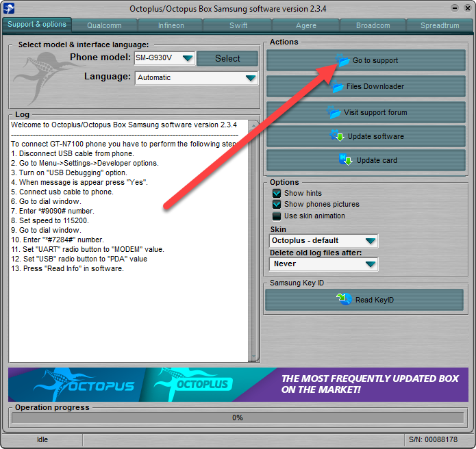Open the Delete old log files after dropdown
Image resolution: width=476 pixels, height=449 pixels.
point(323,264)
